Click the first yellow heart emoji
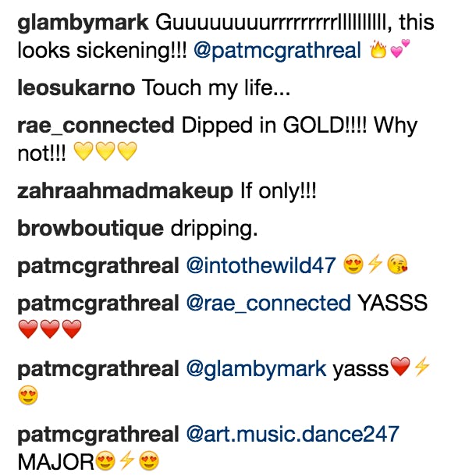Viewport: 451px width, 476px height. 83,151
